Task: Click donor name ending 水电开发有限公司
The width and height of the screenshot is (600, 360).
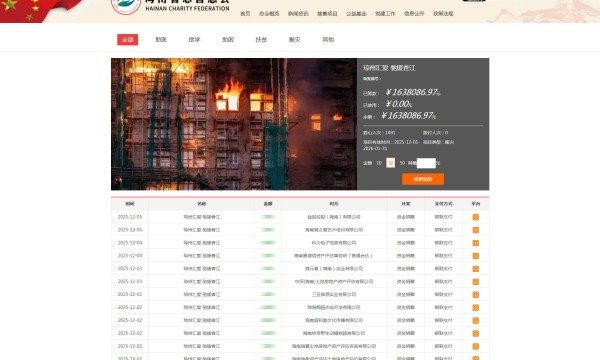Action: [x=334, y=307]
